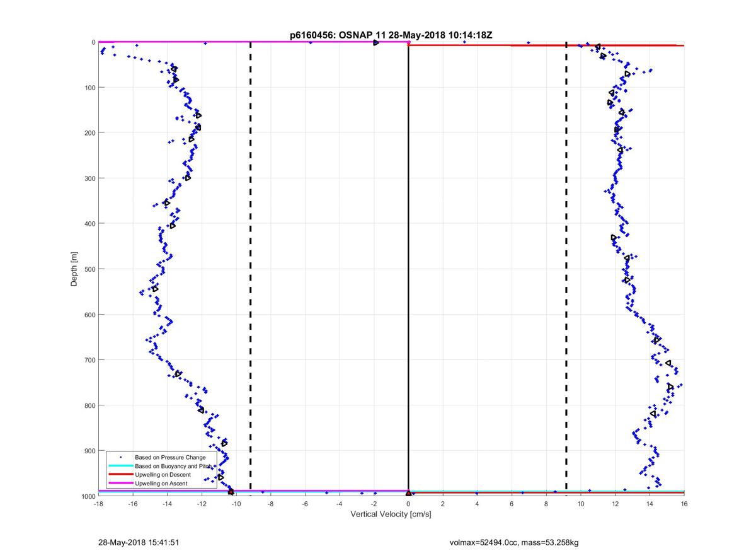The image size is (756, 558).
Task: Select the 'Vertical Velocity [cm/s]' x-axis label
Action: (x=391, y=514)
